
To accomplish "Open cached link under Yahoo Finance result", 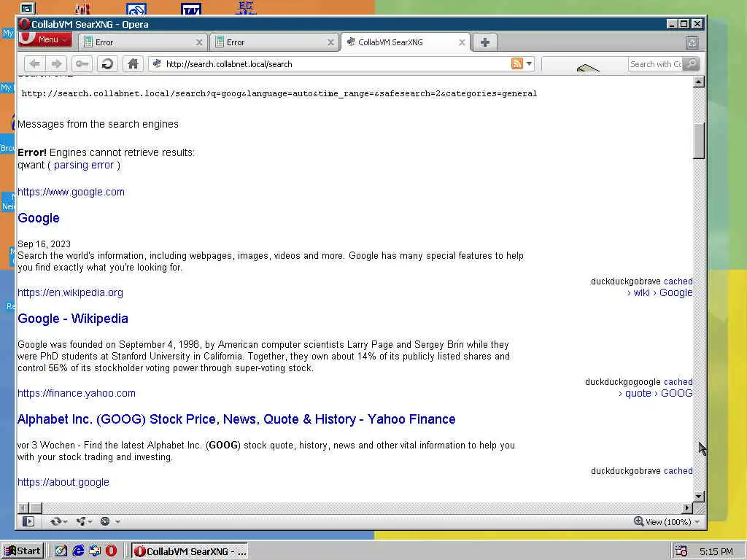I will pyautogui.click(x=678, y=471).
